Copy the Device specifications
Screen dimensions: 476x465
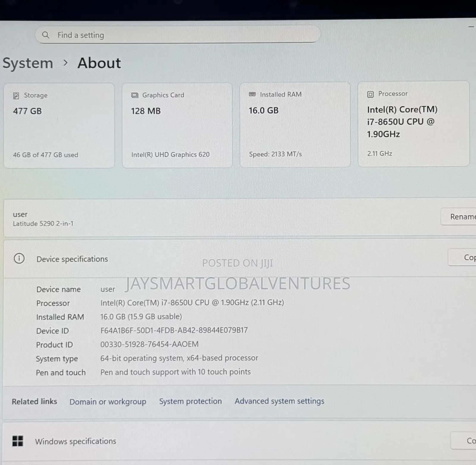click(x=462, y=257)
